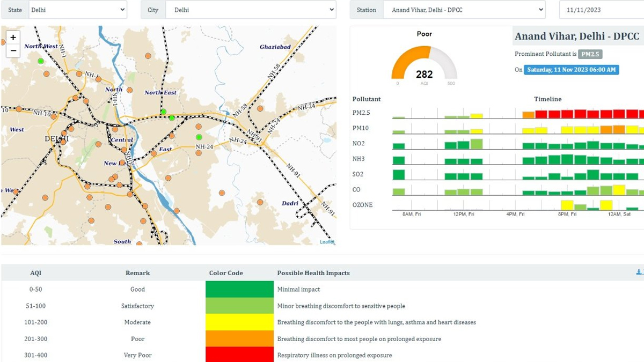Click the 12PM, Fri timeline label
Image resolution: width=644 pixels, height=362 pixels.
coord(464,215)
